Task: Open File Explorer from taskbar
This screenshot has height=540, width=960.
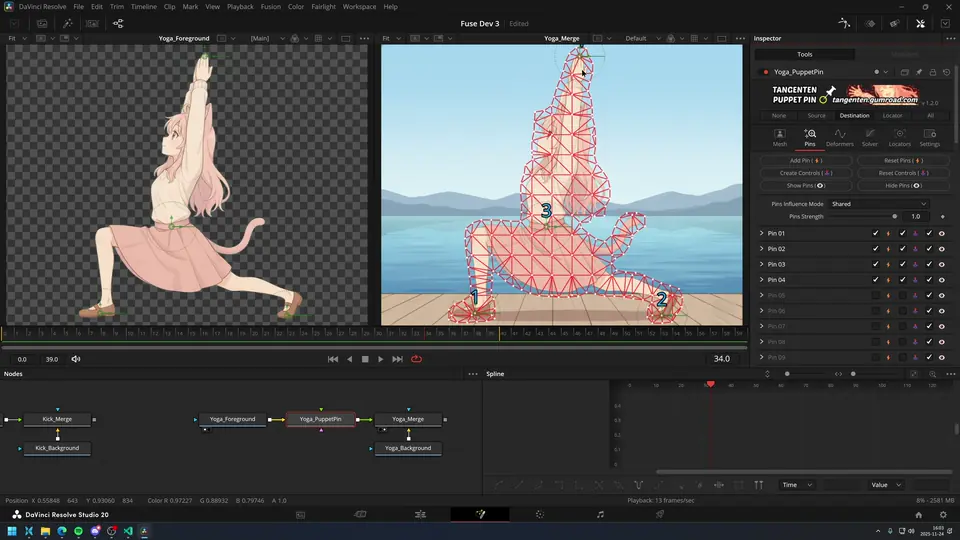Action: coord(45,531)
